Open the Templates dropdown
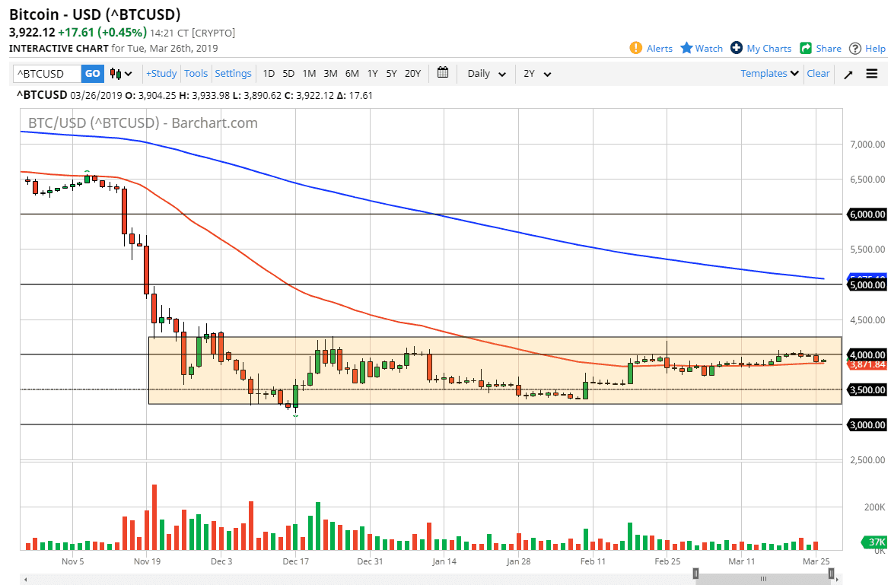 768,73
